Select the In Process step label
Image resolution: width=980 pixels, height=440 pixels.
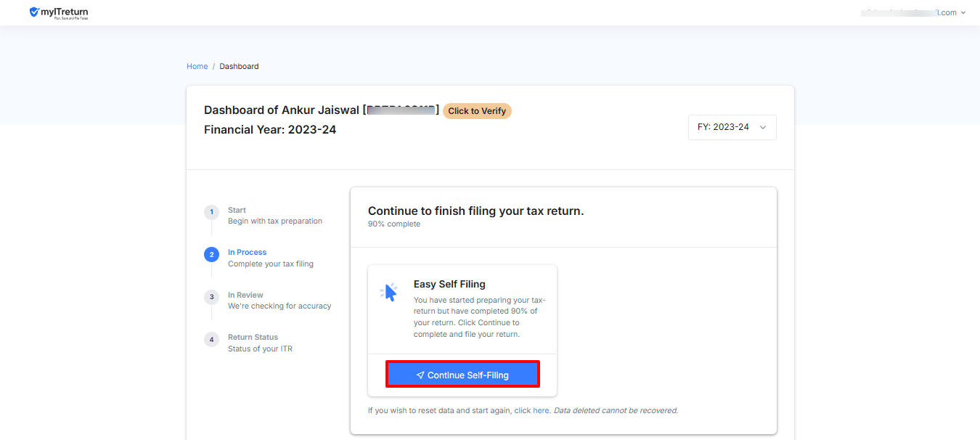[247, 252]
